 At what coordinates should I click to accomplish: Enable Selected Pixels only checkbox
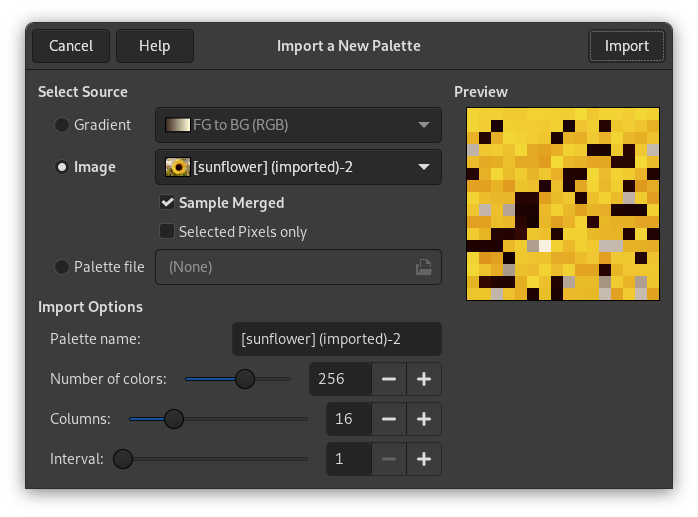[168, 232]
